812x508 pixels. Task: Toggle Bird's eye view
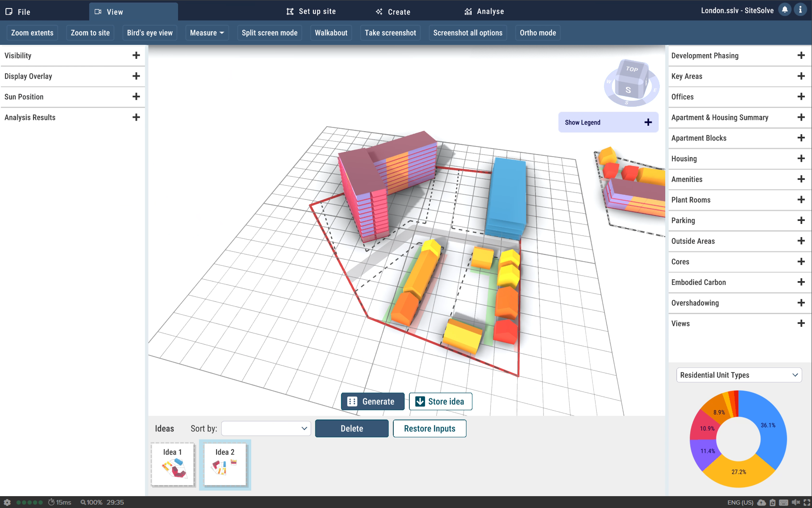point(150,33)
